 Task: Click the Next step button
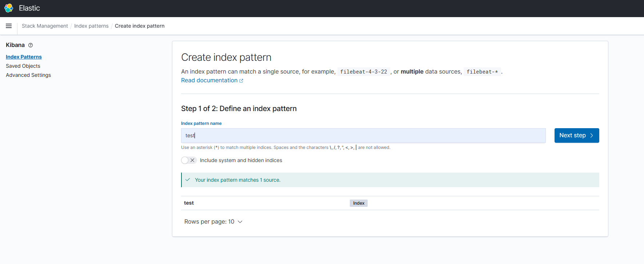click(577, 135)
